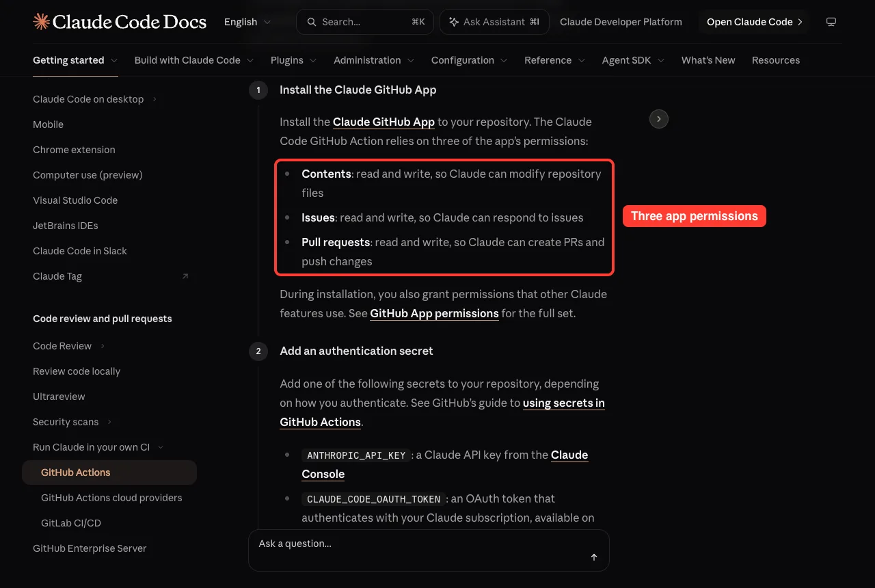Open the English language dropdown
875x588 pixels.
247,22
